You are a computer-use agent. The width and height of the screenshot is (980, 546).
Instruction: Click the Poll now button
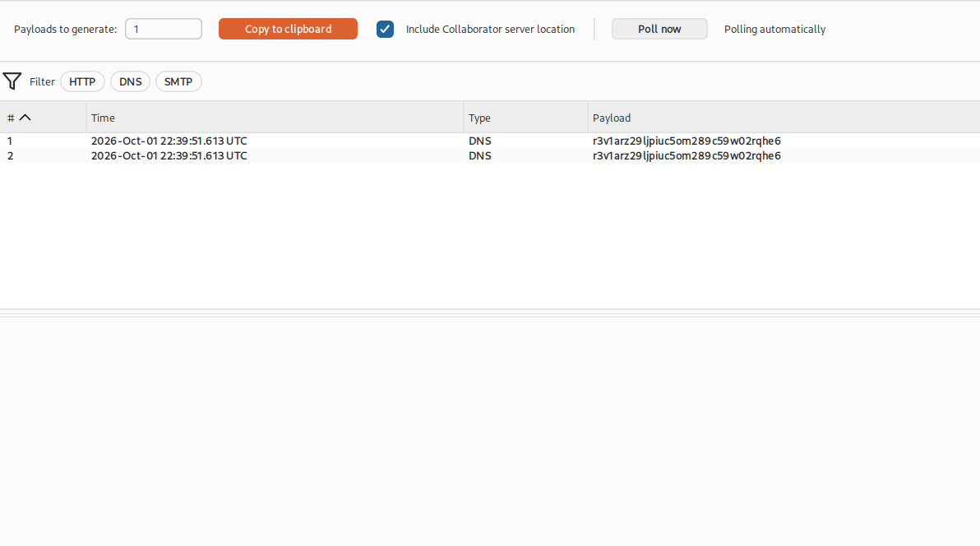point(659,29)
